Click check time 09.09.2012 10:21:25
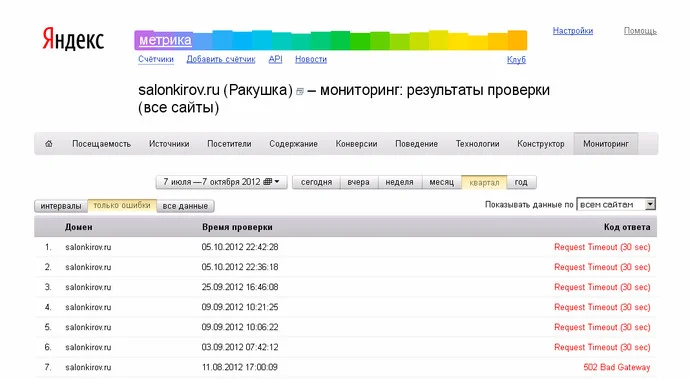 [x=240, y=307]
